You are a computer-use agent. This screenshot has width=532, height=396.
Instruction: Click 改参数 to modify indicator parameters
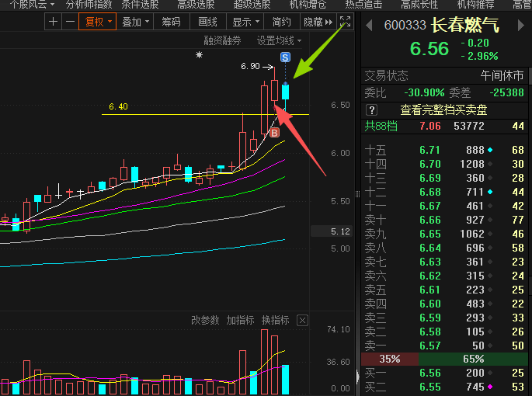click(x=205, y=321)
